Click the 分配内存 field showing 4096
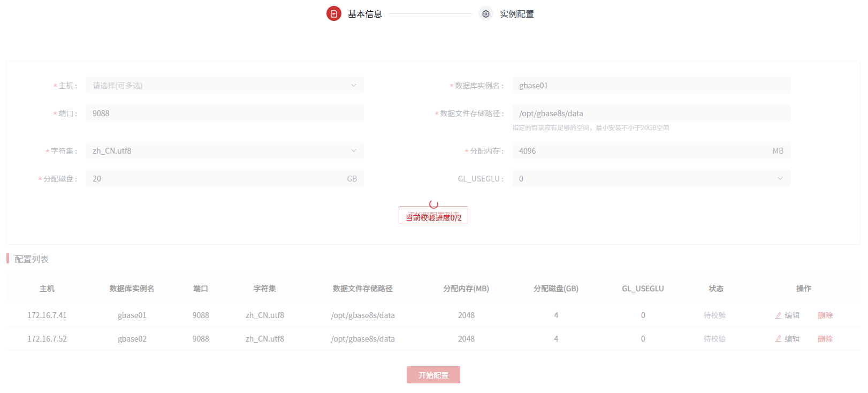The image size is (868, 393). (642, 151)
